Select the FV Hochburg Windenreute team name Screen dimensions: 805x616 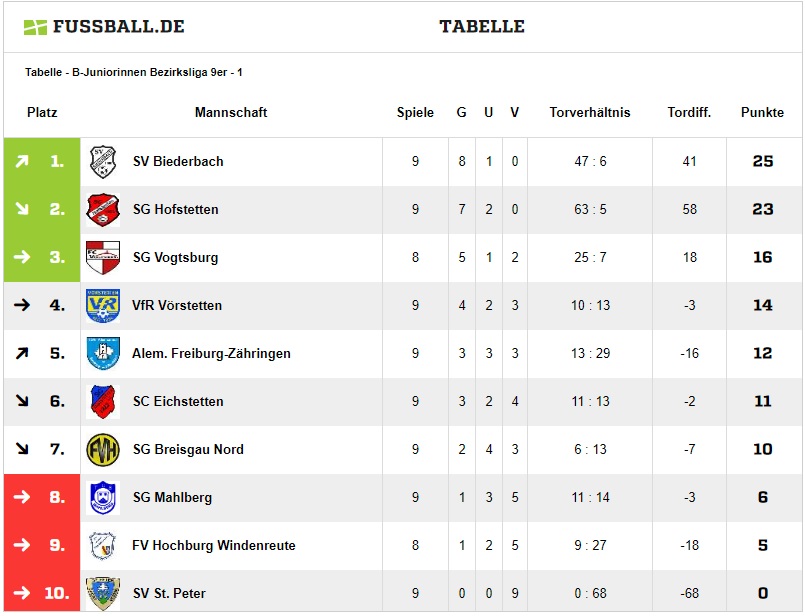tap(214, 546)
